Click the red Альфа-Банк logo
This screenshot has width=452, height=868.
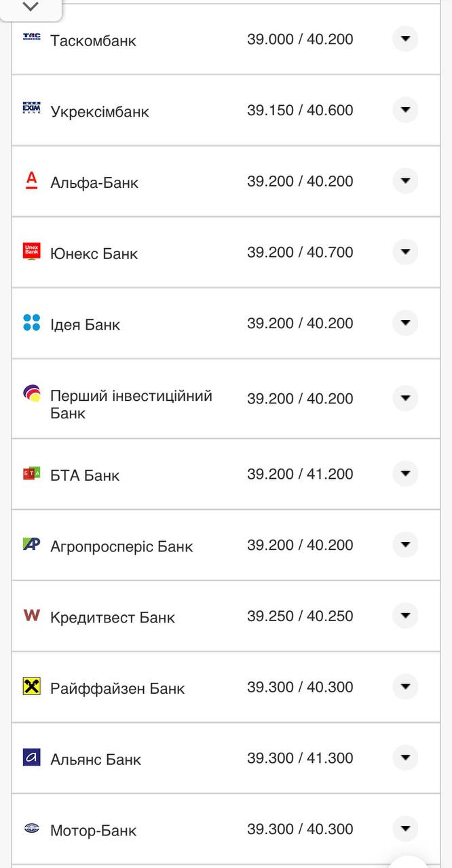point(32,180)
